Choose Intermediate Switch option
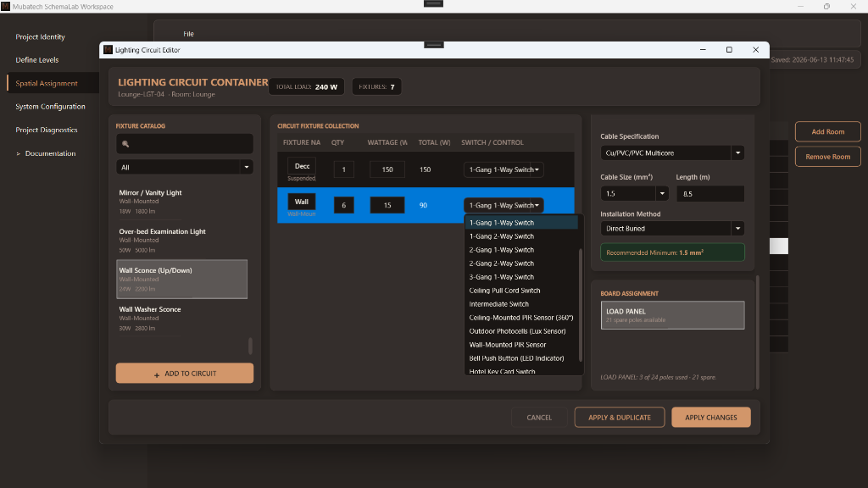868x488 pixels. click(x=521, y=304)
